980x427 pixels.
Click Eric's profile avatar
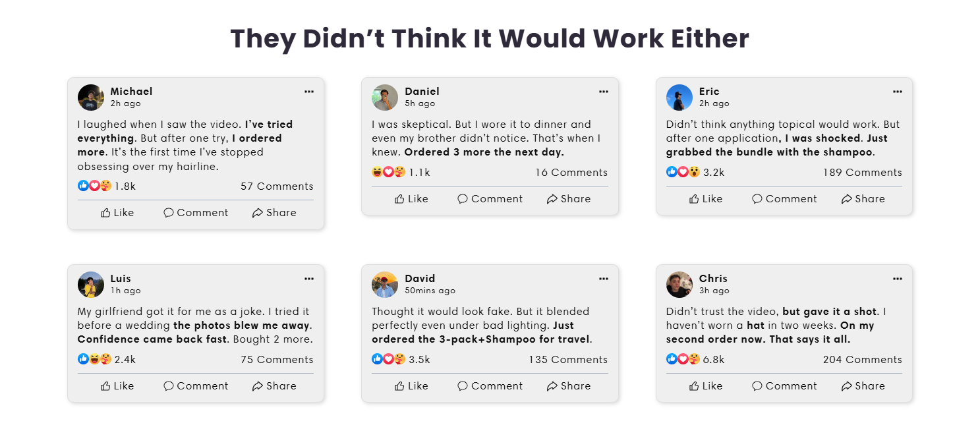click(679, 98)
